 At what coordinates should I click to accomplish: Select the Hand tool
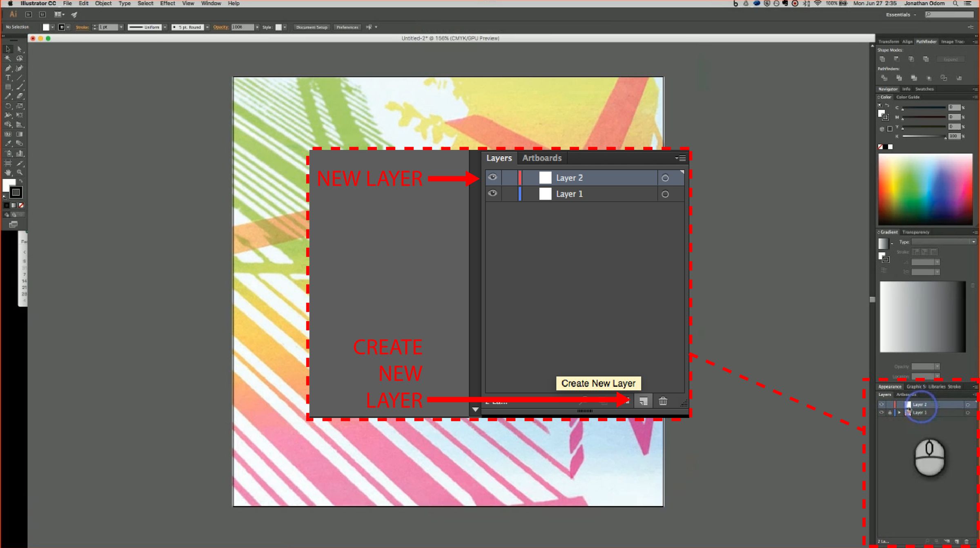pos(8,173)
